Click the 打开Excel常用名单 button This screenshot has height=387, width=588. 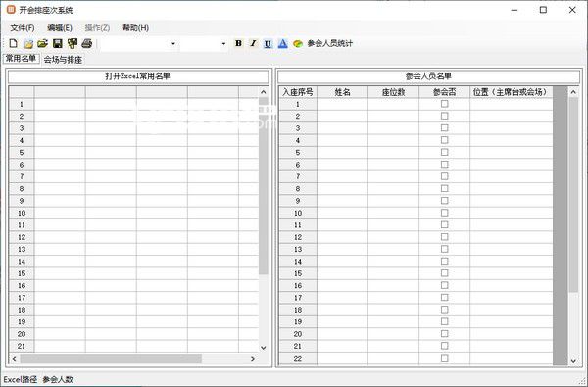tap(138, 76)
